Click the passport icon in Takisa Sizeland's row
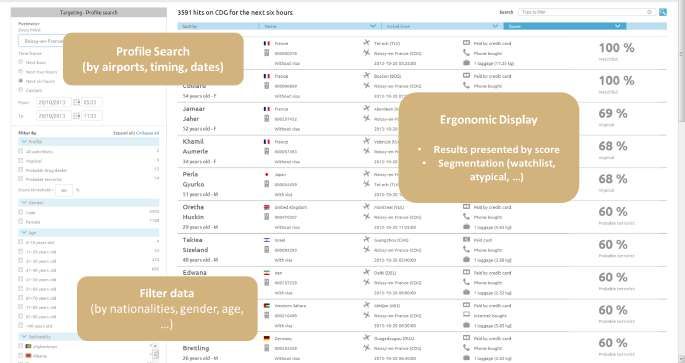This screenshot has height=363, width=685. coord(266,249)
